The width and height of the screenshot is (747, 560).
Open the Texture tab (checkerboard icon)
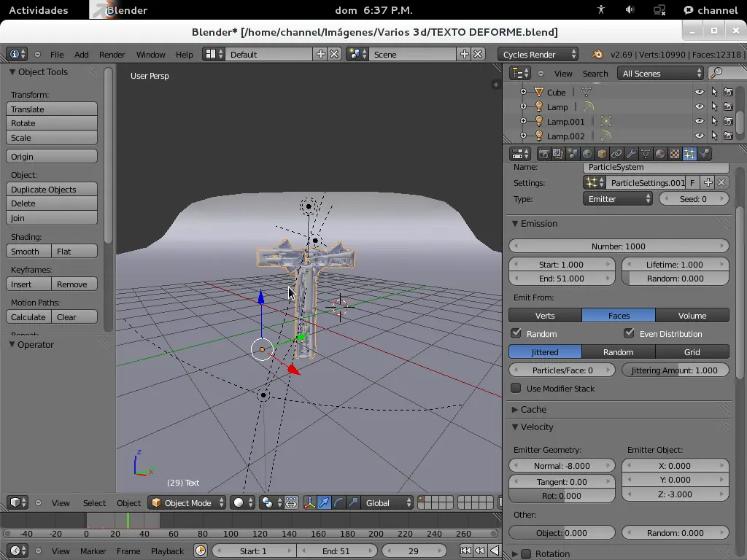[675, 154]
